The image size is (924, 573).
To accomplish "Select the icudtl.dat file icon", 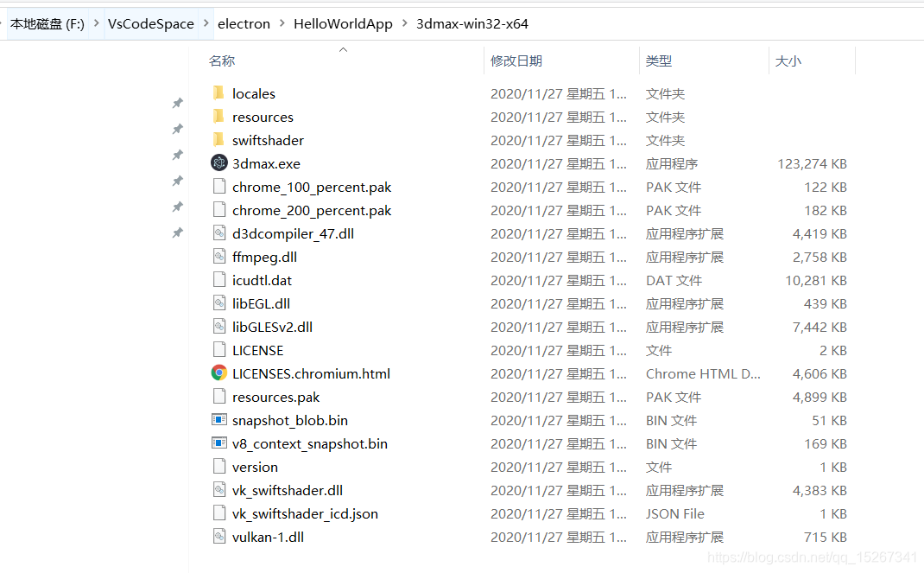I will (219, 280).
